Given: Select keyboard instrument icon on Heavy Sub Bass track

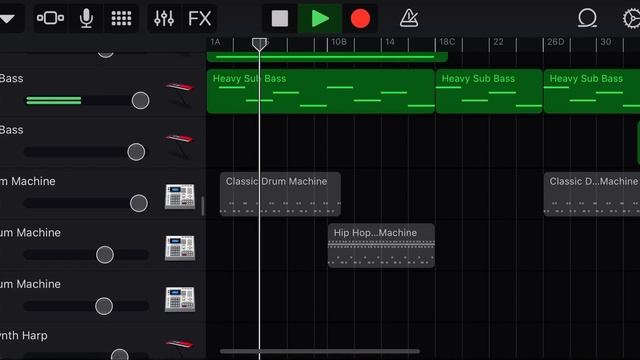Looking at the screenshot, I should point(180,95).
